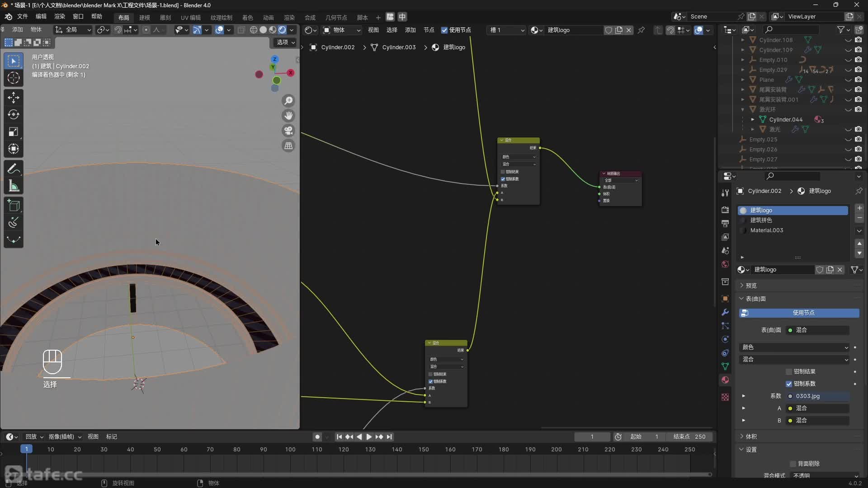Open the 全局 transform orientation dropdown

[73, 30]
